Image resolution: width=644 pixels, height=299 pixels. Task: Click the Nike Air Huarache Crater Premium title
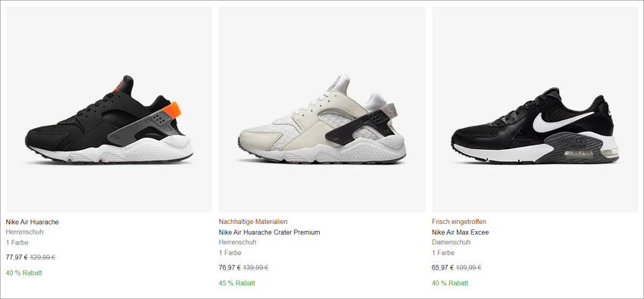269,232
